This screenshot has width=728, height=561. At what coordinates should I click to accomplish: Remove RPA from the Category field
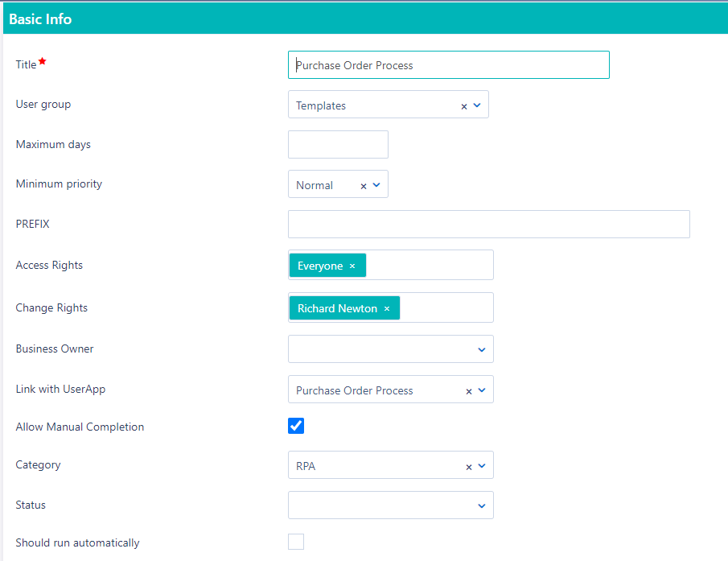click(468, 465)
